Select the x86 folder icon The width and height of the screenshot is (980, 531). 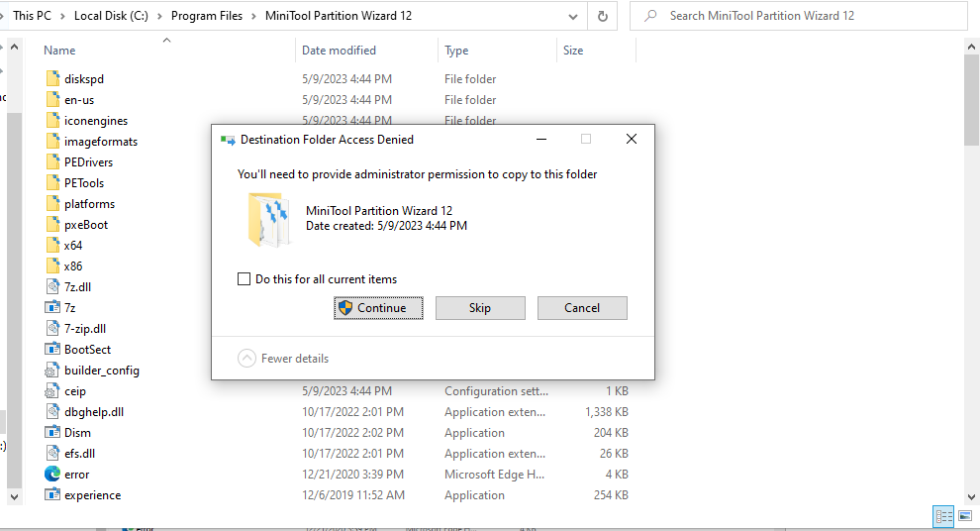point(53,265)
